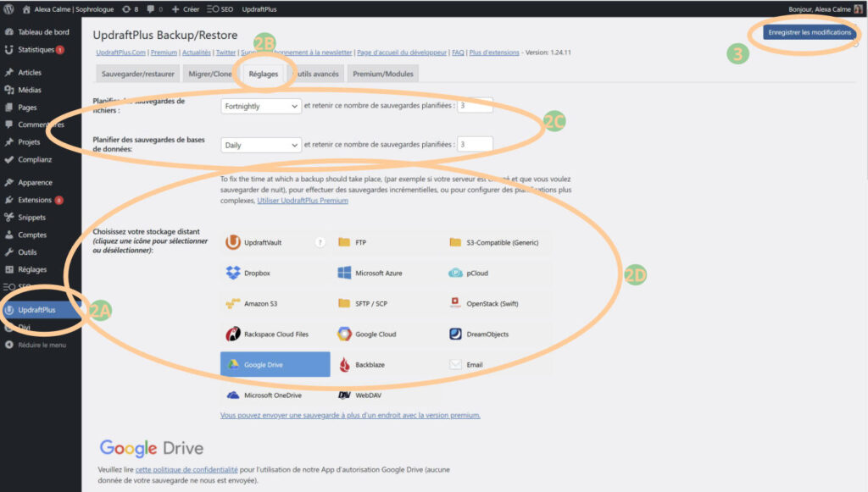Switch to Sauvegarder/restaurer tab
This screenshot has width=868, height=492.
coord(138,74)
